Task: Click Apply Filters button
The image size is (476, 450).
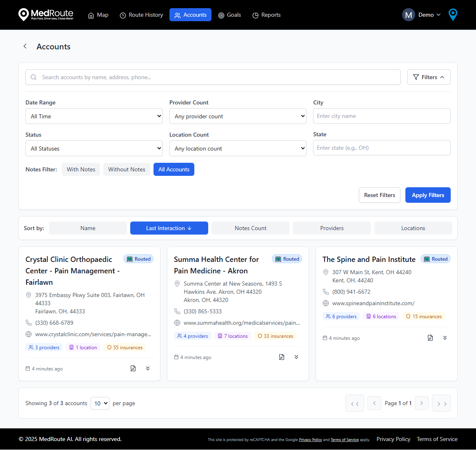Action: (x=428, y=195)
